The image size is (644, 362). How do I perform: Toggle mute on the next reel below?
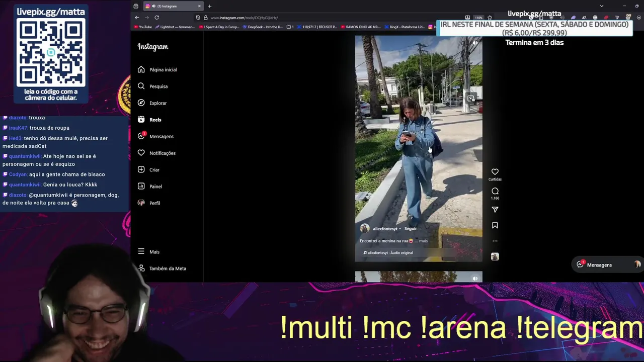475,278
